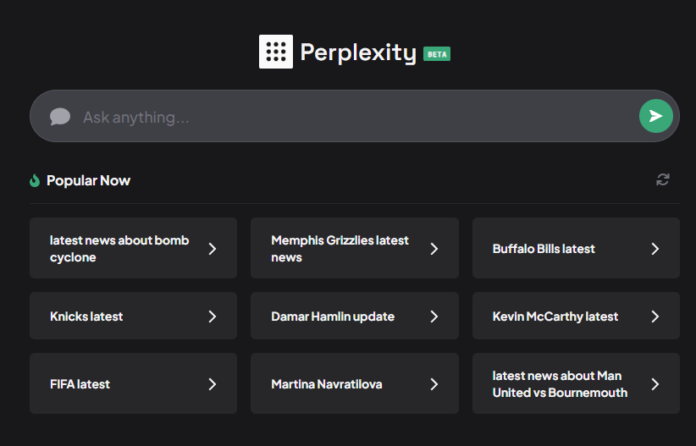This screenshot has height=446, width=696.
Task: Click the Perplexity grid logo icon
Action: coord(276,52)
